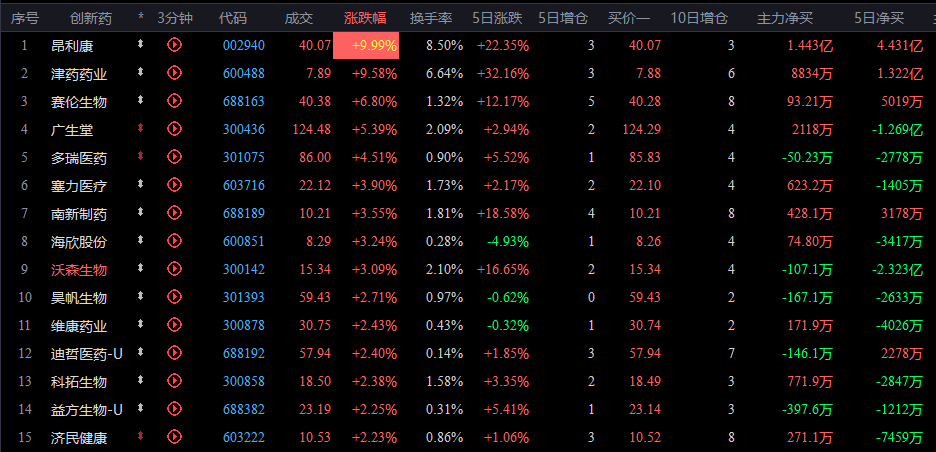Open the 3-minute play icon for 迪哲医药-U

pos(174,352)
